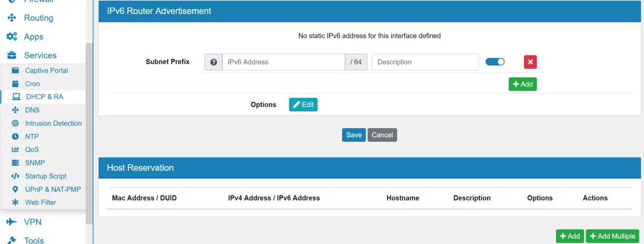The width and height of the screenshot is (644, 244).
Task: Click Add Multiple host reservations
Action: (613, 236)
